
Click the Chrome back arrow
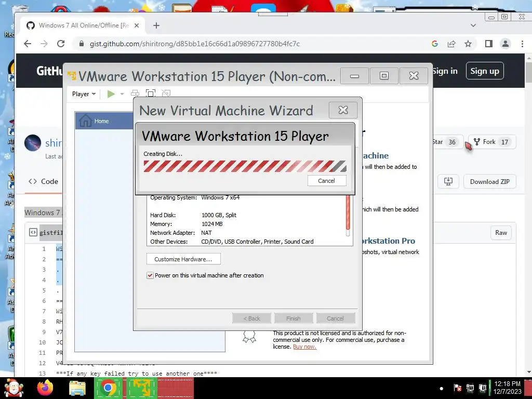point(28,44)
